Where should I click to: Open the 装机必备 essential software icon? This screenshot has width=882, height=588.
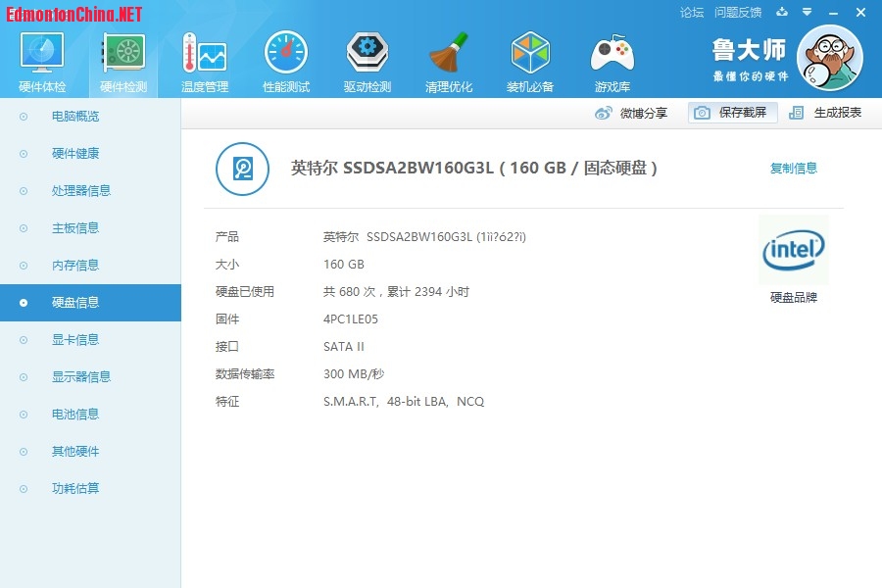point(530,59)
